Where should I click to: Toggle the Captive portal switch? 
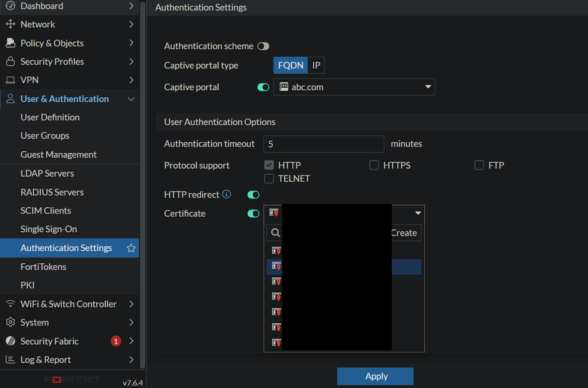[x=263, y=87]
